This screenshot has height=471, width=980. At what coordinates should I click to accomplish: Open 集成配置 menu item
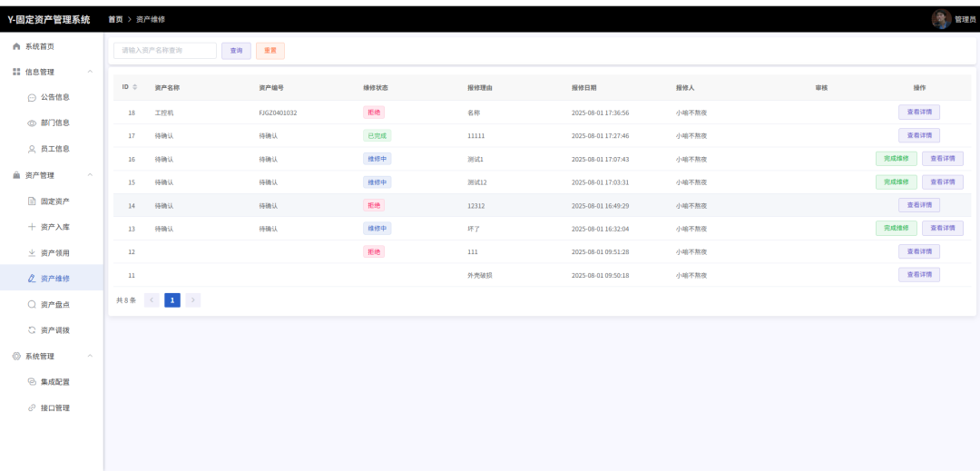point(51,382)
